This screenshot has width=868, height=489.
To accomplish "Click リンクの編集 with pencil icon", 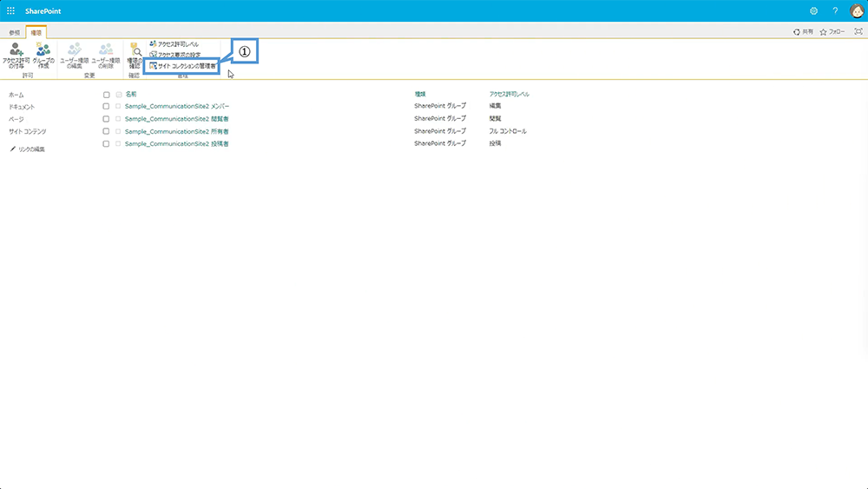I will pos(28,149).
